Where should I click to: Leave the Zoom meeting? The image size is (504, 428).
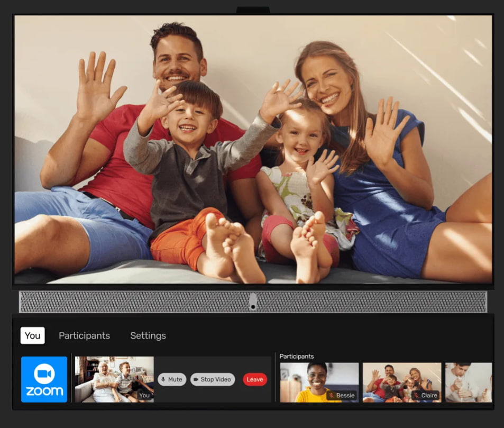(x=255, y=379)
